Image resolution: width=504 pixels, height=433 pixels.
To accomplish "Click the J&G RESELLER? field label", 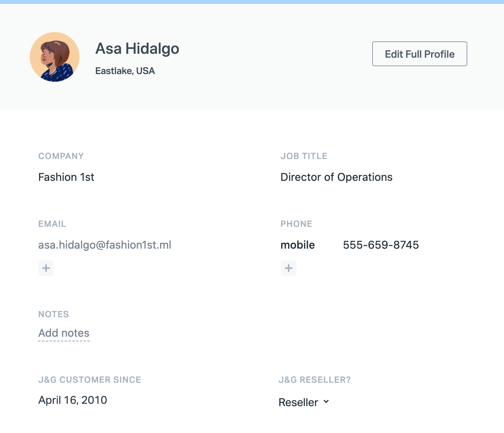I will click(314, 380).
